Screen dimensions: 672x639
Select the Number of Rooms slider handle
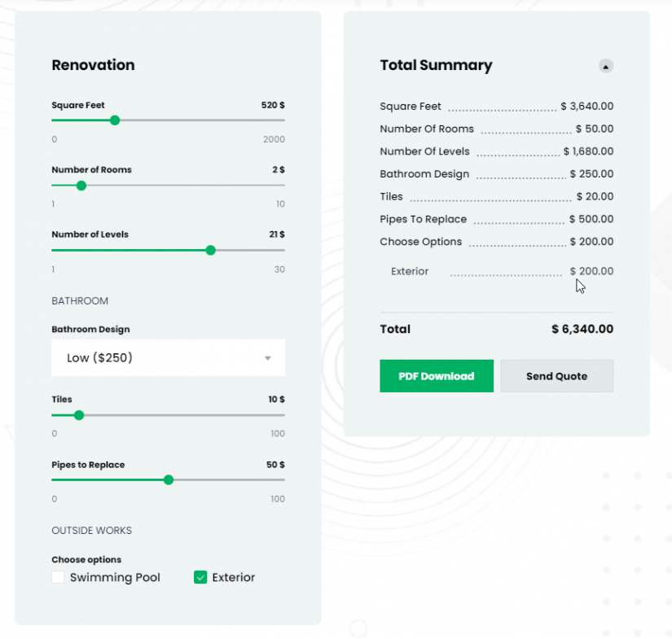[x=81, y=185]
